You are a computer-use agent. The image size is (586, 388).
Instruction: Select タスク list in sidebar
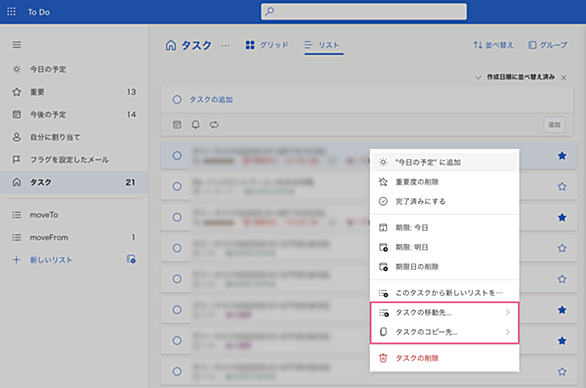tap(74, 182)
